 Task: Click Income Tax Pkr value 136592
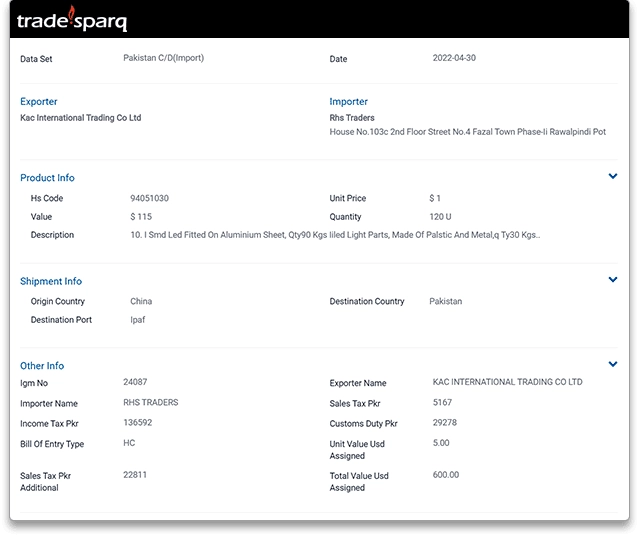137,423
